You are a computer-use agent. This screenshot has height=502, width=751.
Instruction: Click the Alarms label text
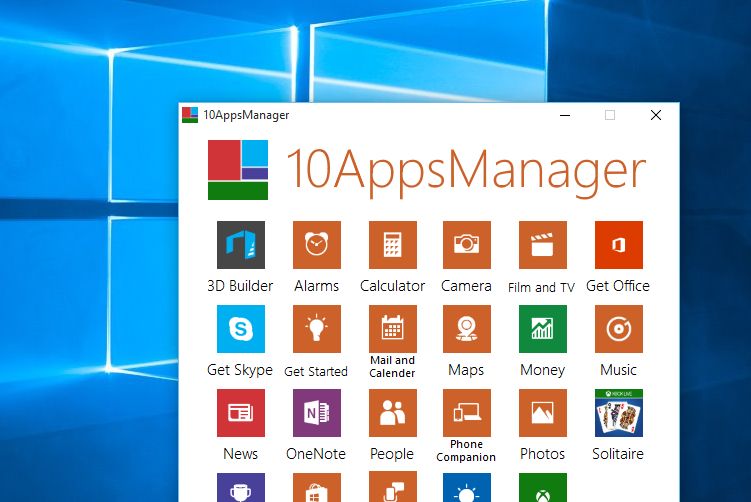[x=317, y=286]
